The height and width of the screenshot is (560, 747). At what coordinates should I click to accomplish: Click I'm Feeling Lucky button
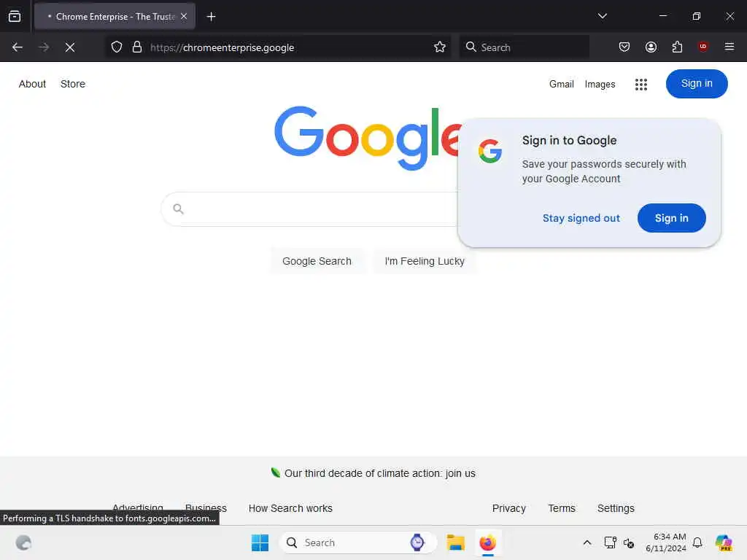coord(425,262)
